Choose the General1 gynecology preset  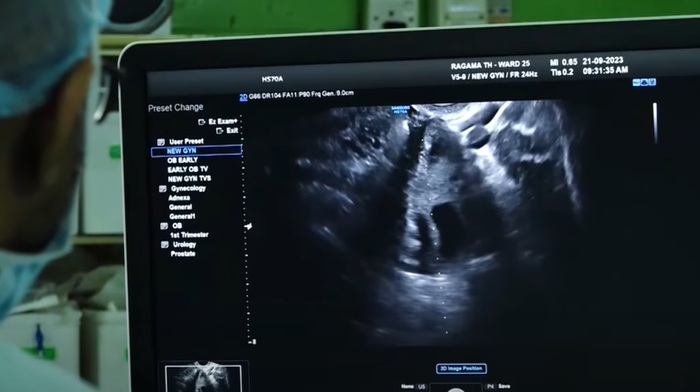(x=182, y=217)
